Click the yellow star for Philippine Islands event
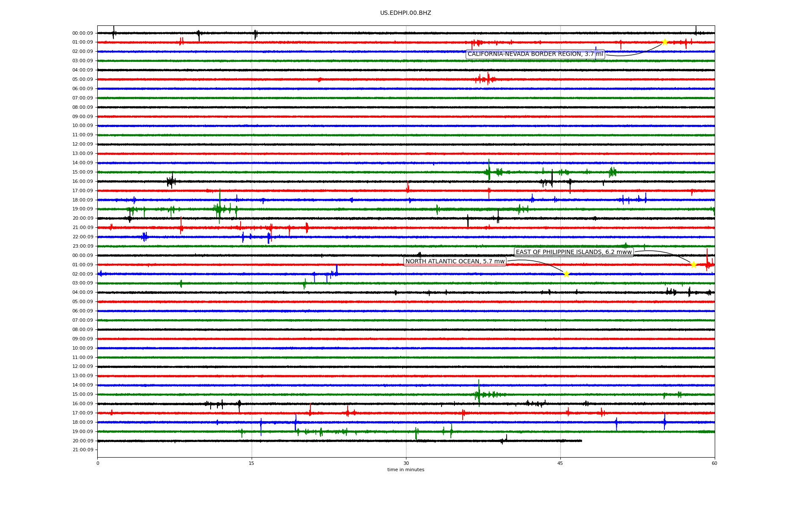This screenshot has height=508, width=812. [x=694, y=265]
